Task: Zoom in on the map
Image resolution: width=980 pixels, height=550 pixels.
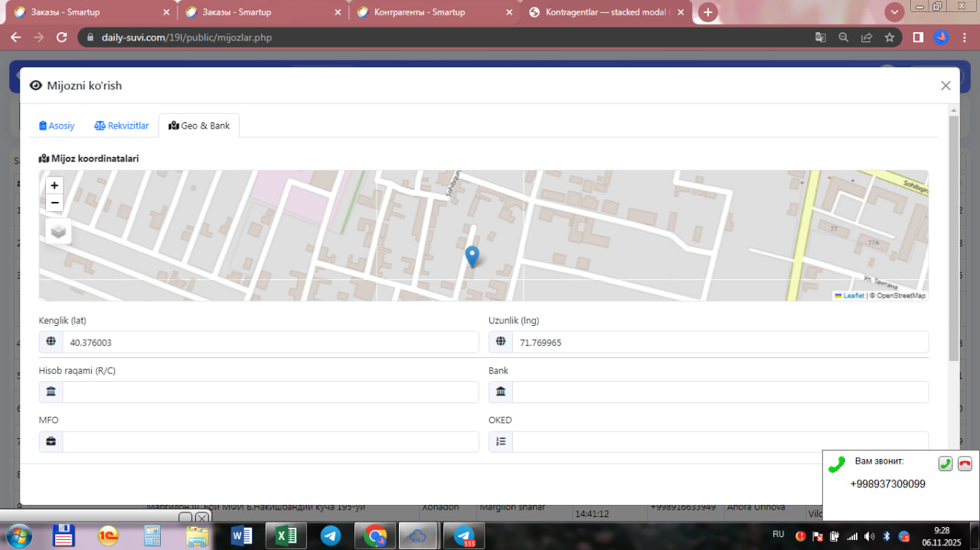Action: pyautogui.click(x=54, y=185)
